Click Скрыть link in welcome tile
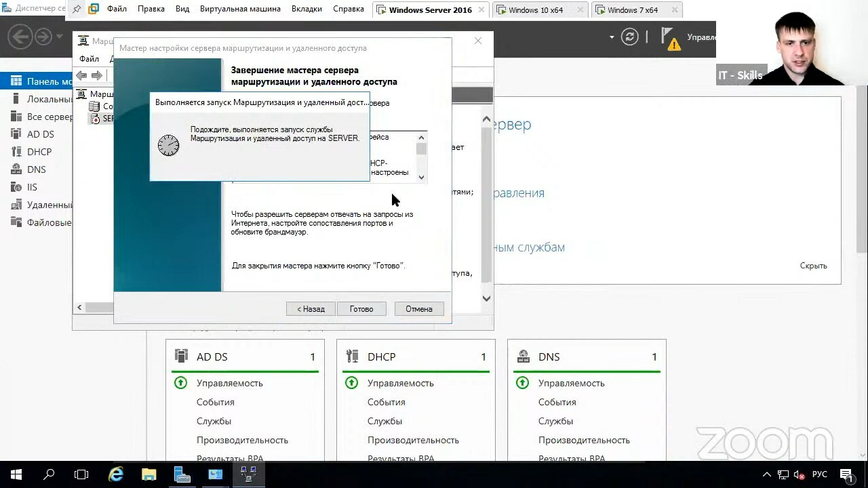The height and width of the screenshot is (488, 868). coord(813,266)
